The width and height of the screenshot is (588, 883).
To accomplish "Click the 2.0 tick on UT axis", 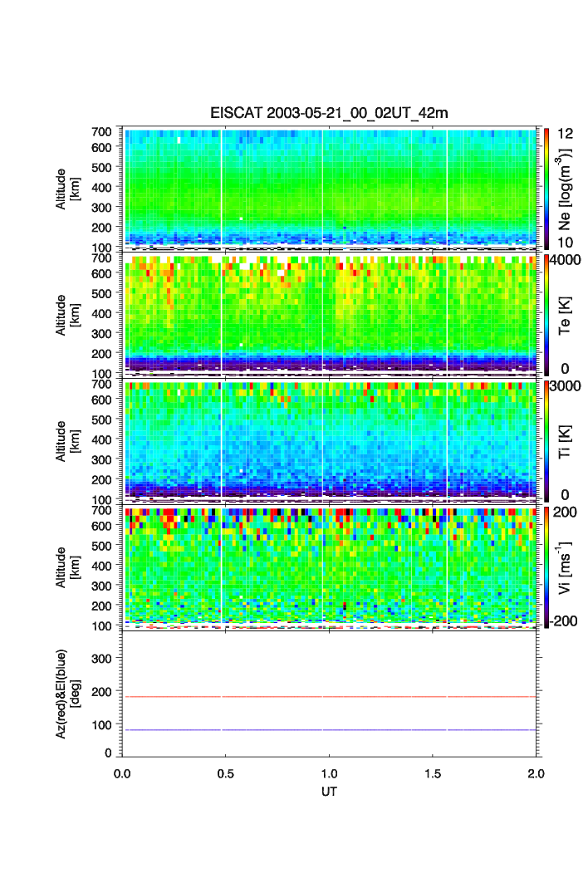I will tap(536, 773).
